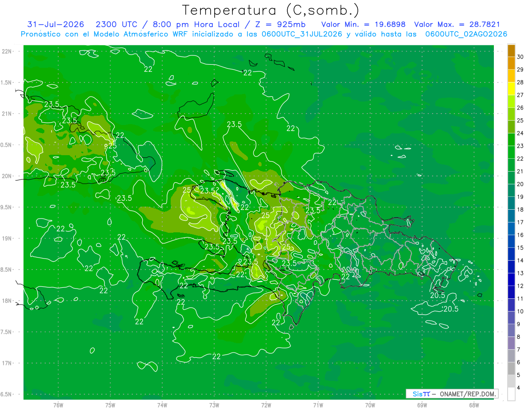Click the legend scale value '24'

(520, 133)
